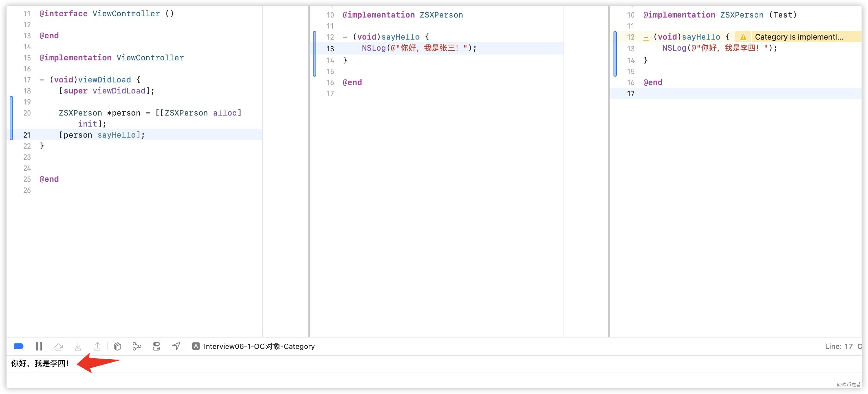
Task: Place cursor on empty line 17 in right editor
Action: point(741,93)
